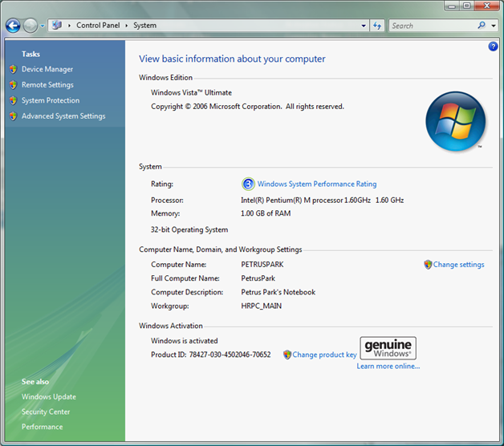Click workgroup value HRPC_MAIN
Image resolution: width=504 pixels, height=446 pixels.
tap(262, 306)
